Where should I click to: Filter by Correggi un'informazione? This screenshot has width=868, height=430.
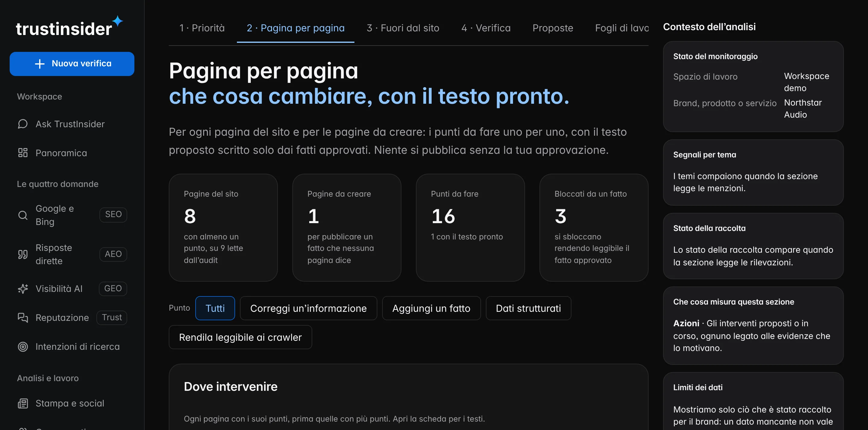(308, 308)
